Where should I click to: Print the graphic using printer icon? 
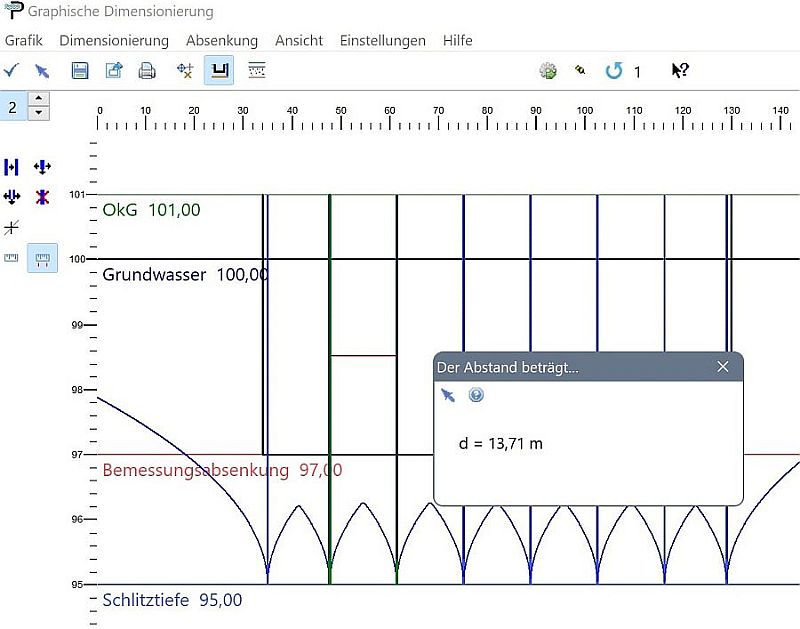pyautogui.click(x=147, y=71)
